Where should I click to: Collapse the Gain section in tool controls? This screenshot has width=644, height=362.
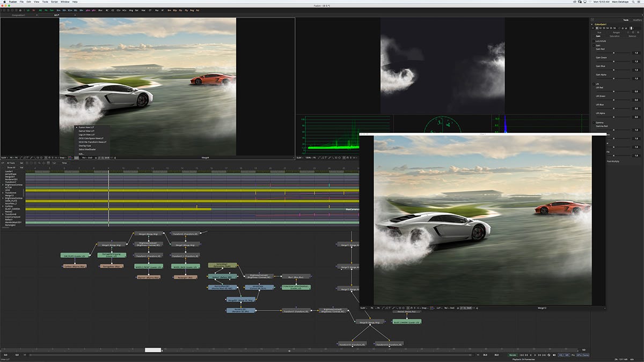(593, 46)
